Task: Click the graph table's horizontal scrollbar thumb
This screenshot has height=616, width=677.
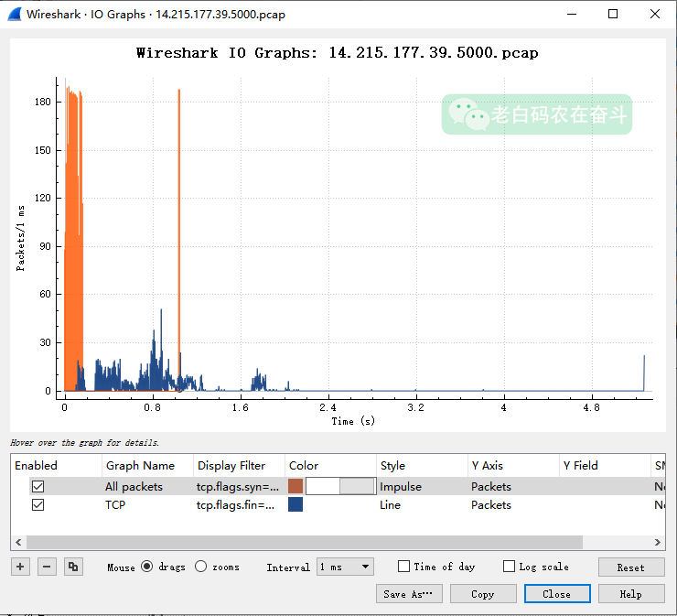Action: (x=305, y=542)
